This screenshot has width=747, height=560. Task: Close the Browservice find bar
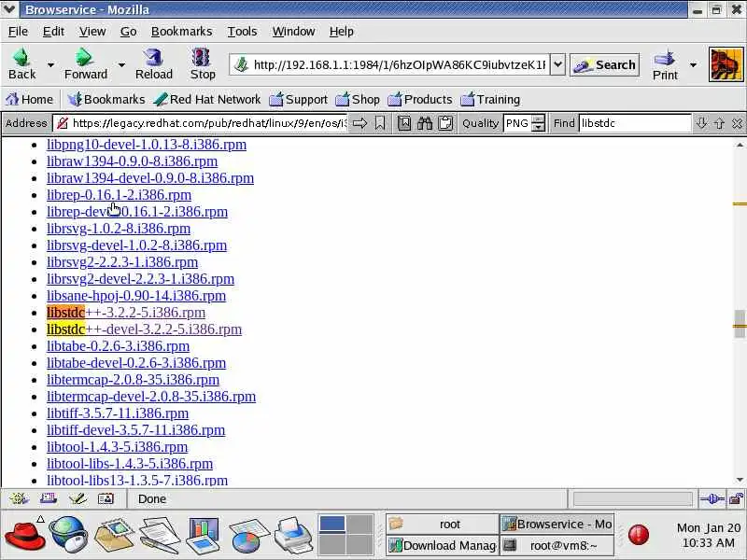pyautogui.click(x=737, y=123)
